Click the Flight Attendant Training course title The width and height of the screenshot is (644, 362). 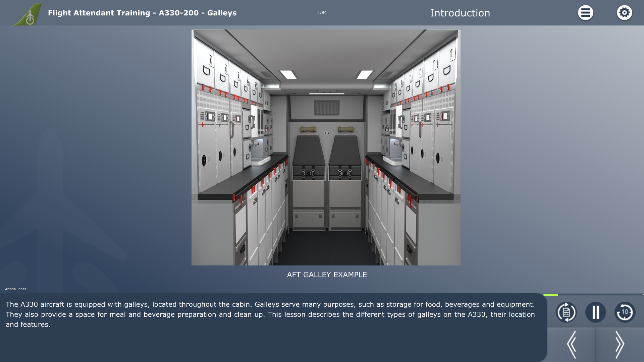tap(142, 13)
